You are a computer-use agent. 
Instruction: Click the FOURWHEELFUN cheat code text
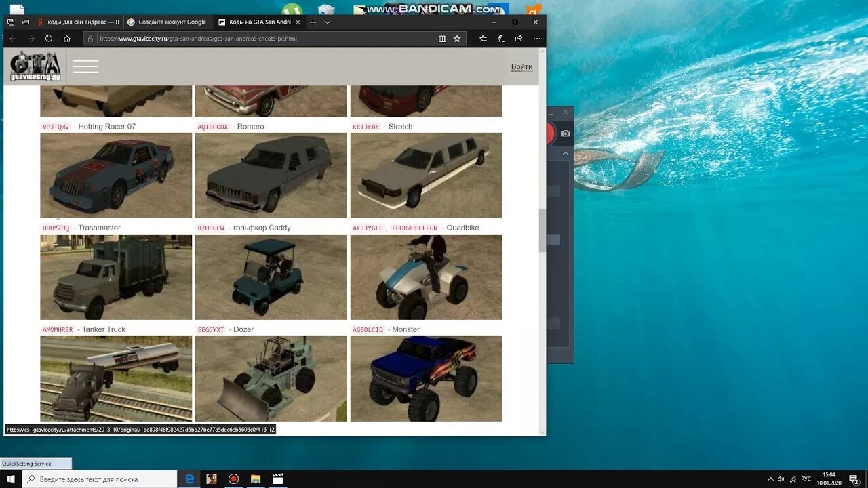click(415, 228)
